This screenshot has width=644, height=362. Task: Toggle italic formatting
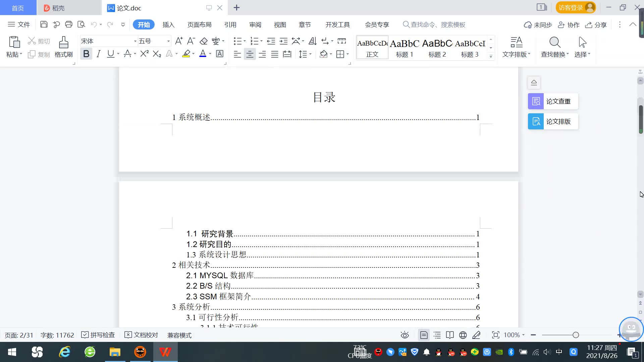(98, 54)
